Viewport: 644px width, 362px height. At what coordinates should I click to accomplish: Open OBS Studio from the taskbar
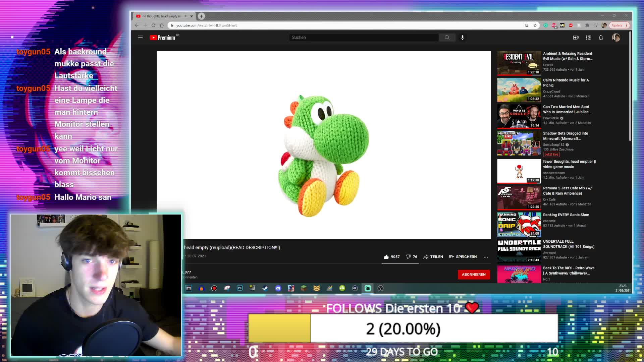pos(380,288)
